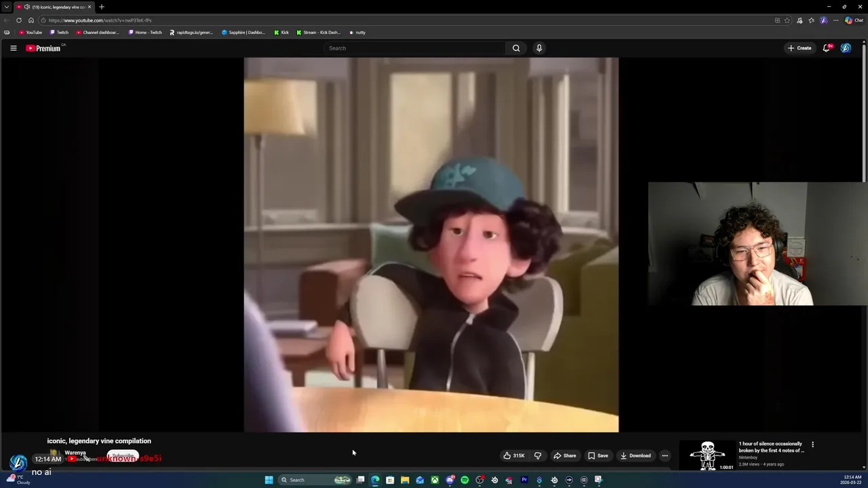This screenshot has width=868, height=488.
Task: Open the Windows Start menu
Action: click(269, 480)
